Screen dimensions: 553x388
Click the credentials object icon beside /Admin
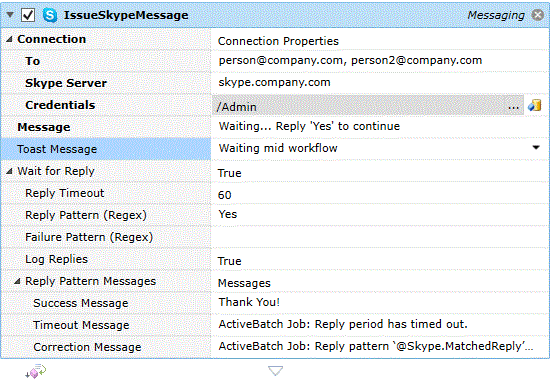pos(535,105)
